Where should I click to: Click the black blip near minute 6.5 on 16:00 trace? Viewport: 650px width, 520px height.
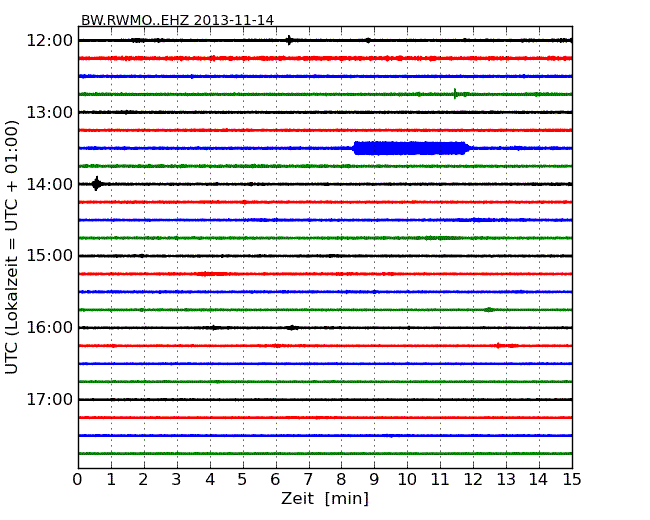click(x=292, y=328)
